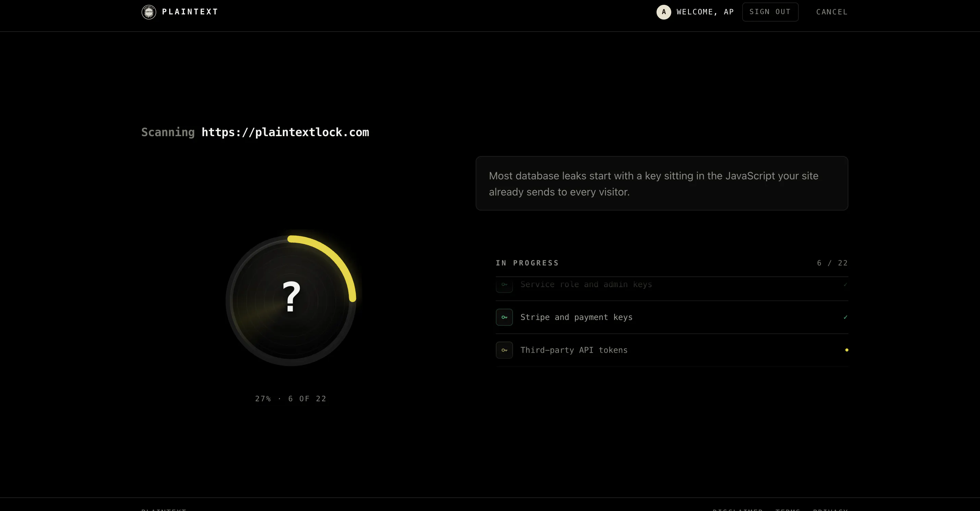Click the scanned URL https://plaintextlock.com
Screen dimensions: 980x511
(x=285, y=132)
